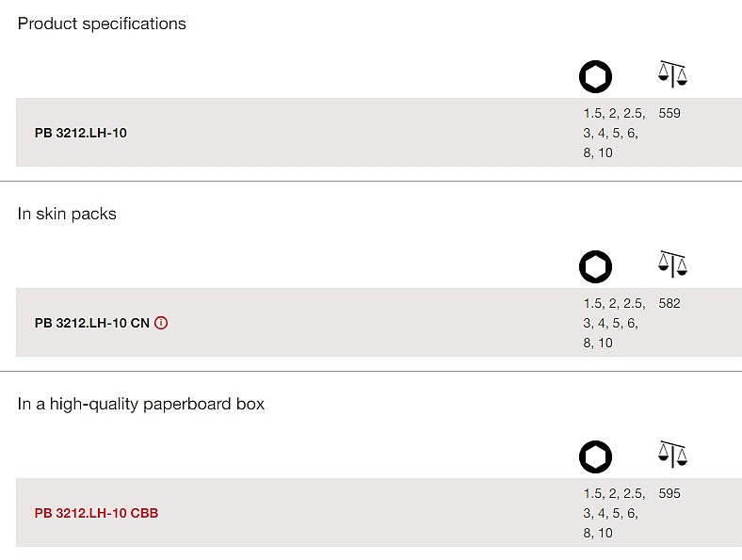Open the PB 3212.LH-10 CBB product link
The width and height of the screenshot is (742, 560).
coord(96,513)
